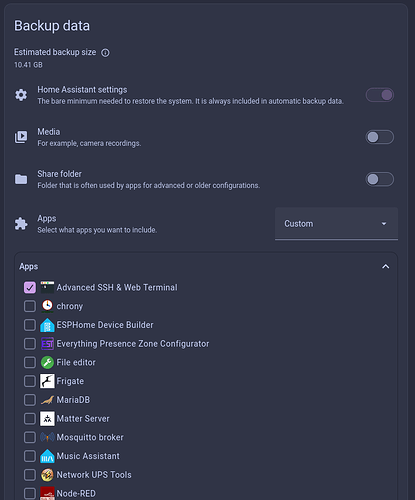Toggle the Home Assistant settings switch
Viewport: 415px width, 500px height.
tap(380, 95)
